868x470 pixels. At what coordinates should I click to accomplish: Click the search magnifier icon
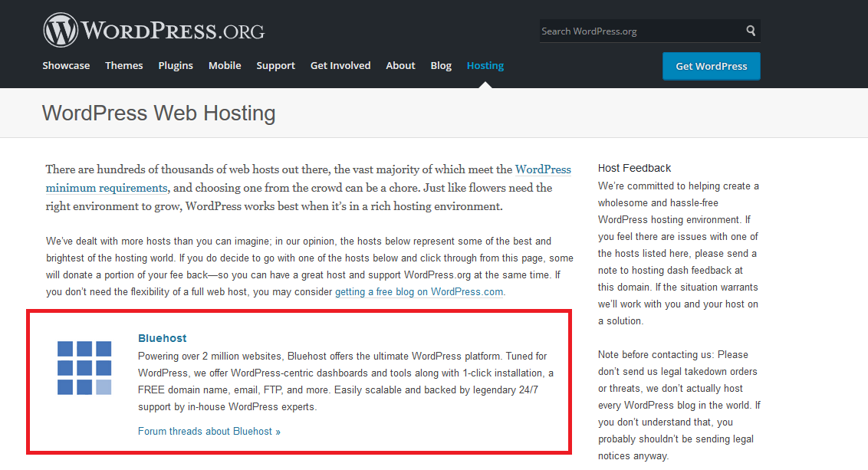coord(751,31)
